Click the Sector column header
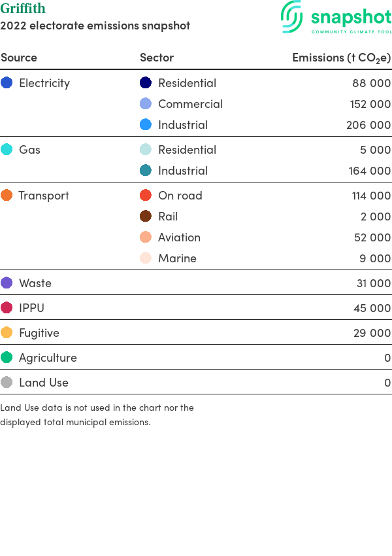Screen dimensions: 392x556 [157, 58]
